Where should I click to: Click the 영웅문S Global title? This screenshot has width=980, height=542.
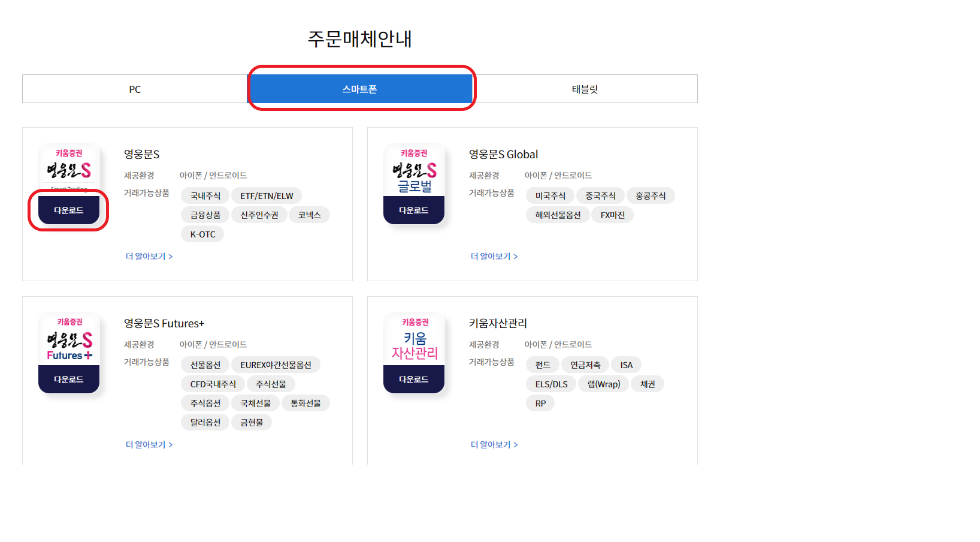(x=504, y=154)
